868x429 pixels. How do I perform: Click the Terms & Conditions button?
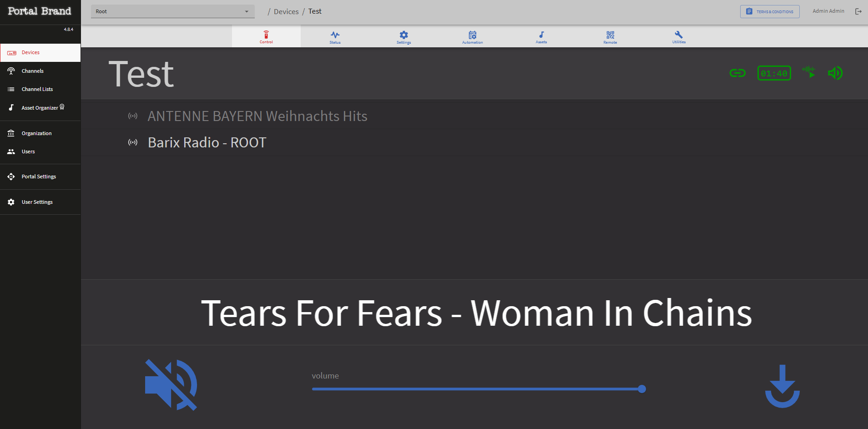770,11
